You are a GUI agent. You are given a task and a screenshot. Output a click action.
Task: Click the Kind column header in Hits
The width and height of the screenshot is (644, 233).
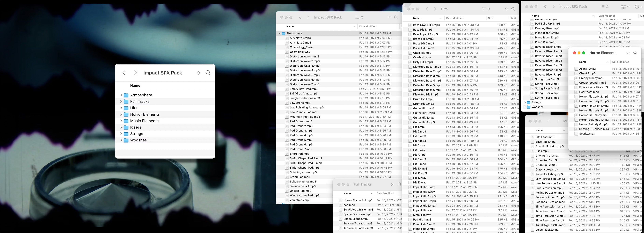point(513,18)
